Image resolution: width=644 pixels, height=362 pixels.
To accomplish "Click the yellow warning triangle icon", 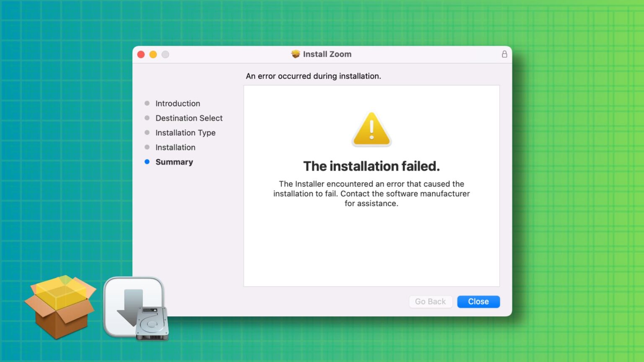I will coord(371,129).
